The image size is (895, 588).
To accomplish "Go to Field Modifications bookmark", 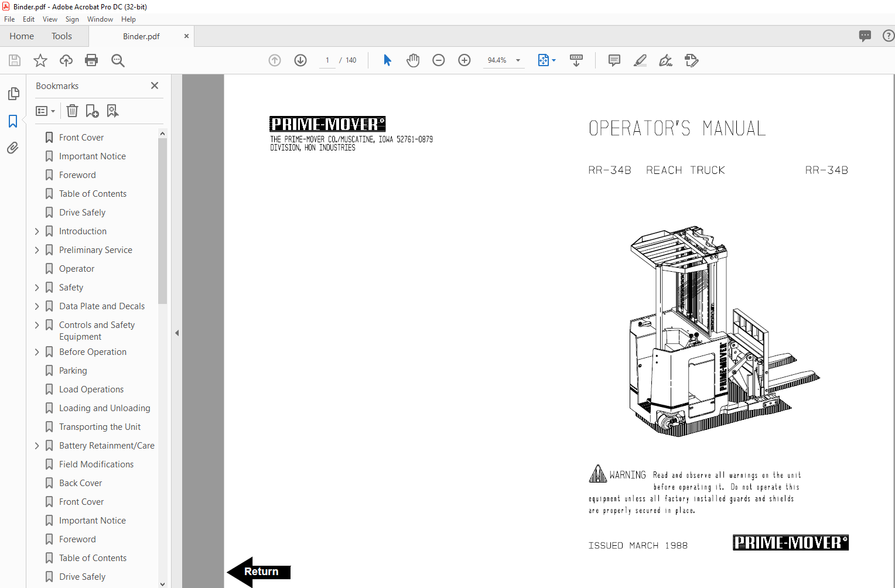I will pos(96,464).
